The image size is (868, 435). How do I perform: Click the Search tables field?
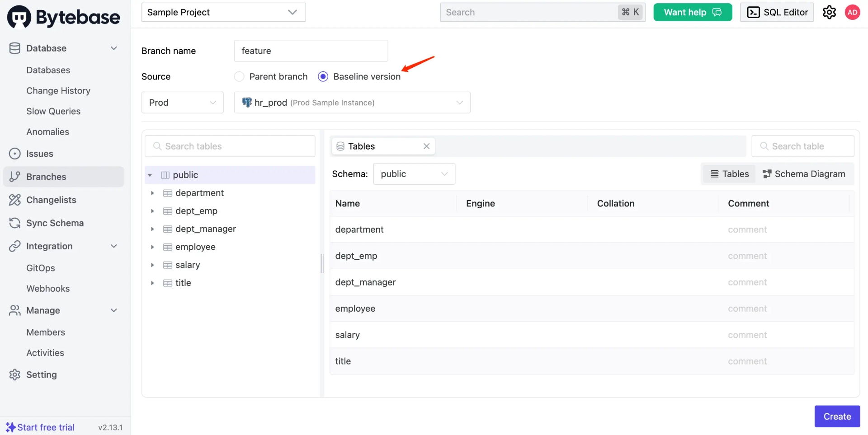click(x=230, y=146)
